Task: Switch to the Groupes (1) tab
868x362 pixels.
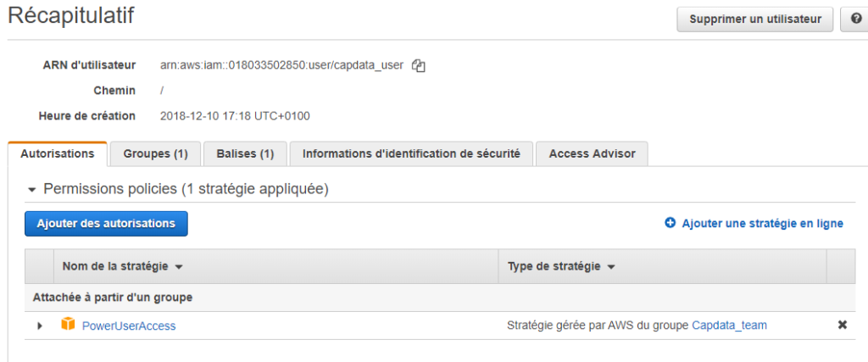Action: (155, 154)
